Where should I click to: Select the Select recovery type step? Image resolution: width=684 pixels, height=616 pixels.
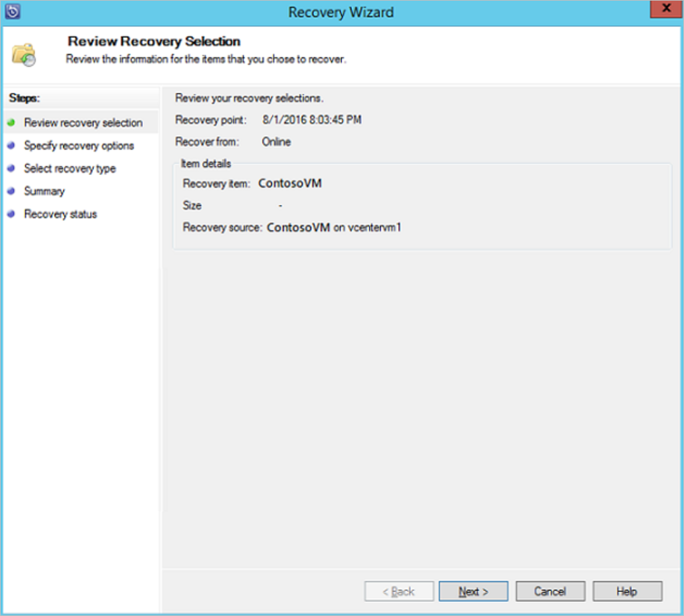[69, 168]
